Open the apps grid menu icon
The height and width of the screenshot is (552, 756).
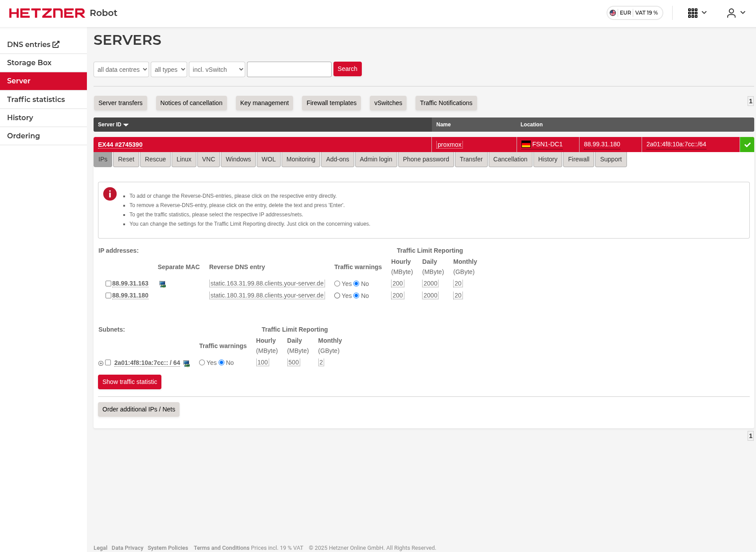pyautogui.click(x=693, y=13)
